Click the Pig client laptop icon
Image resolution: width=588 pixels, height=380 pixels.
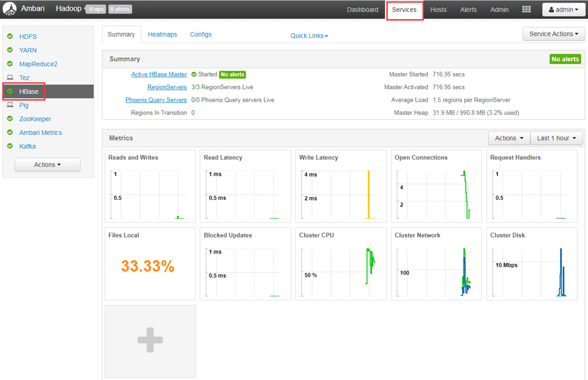(10, 105)
